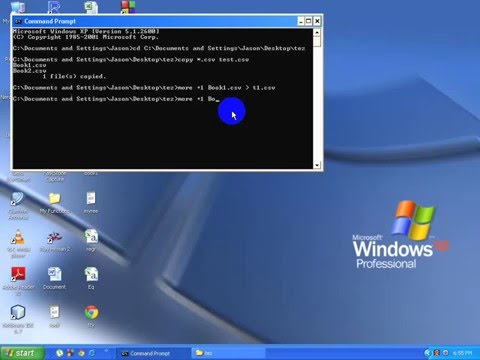Launch Adobe Reader from the desktop

(x=18, y=275)
